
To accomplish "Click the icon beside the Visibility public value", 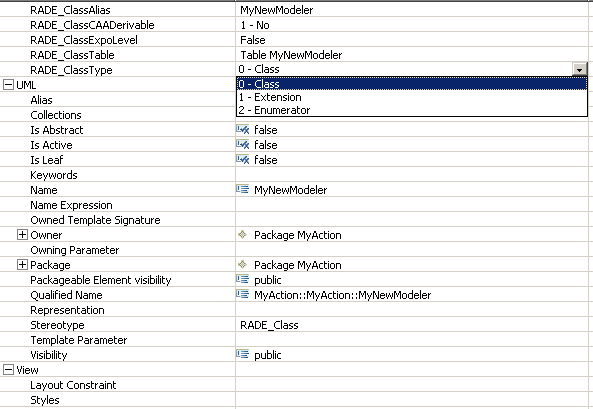I will (x=243, y=354).
